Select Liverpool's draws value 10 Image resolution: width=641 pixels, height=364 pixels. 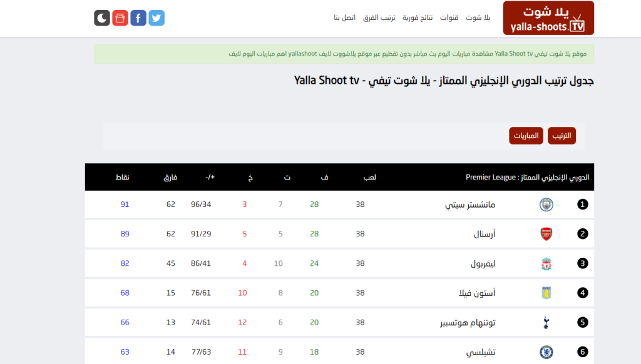(279, 263)
